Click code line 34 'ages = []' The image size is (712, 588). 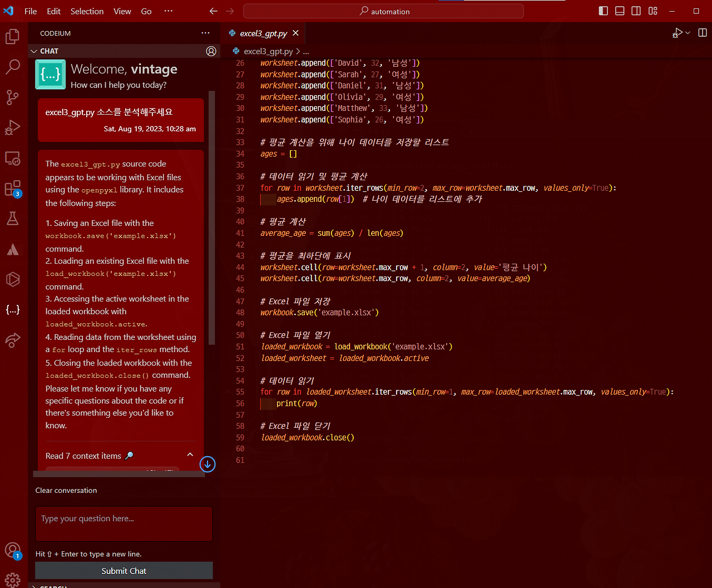[x=279, y=154]
